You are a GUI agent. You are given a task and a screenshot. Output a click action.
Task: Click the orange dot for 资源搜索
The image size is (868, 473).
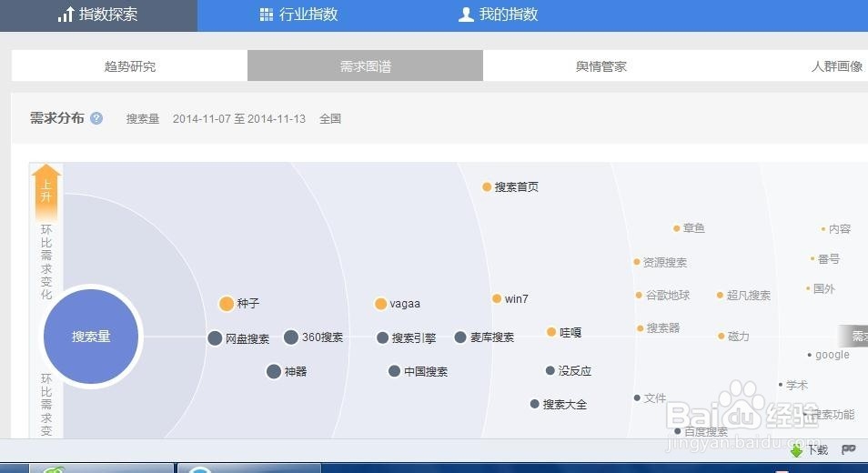point(637,262)
